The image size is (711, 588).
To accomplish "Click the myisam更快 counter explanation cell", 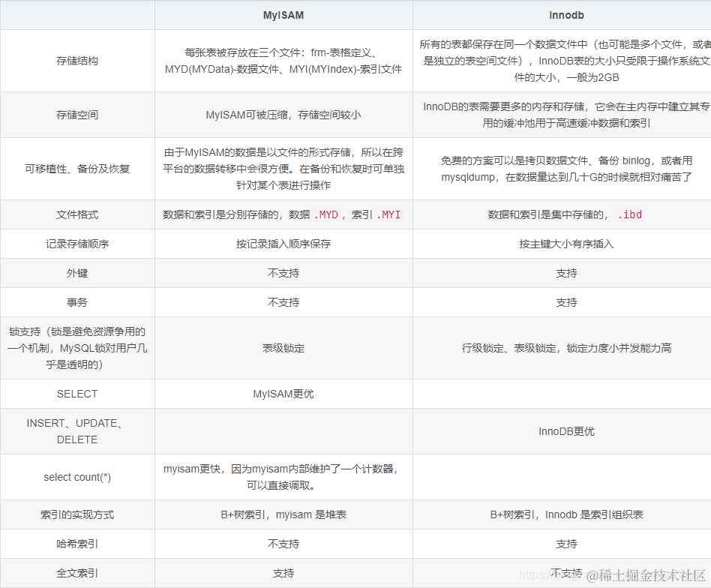I will [283, 477].
